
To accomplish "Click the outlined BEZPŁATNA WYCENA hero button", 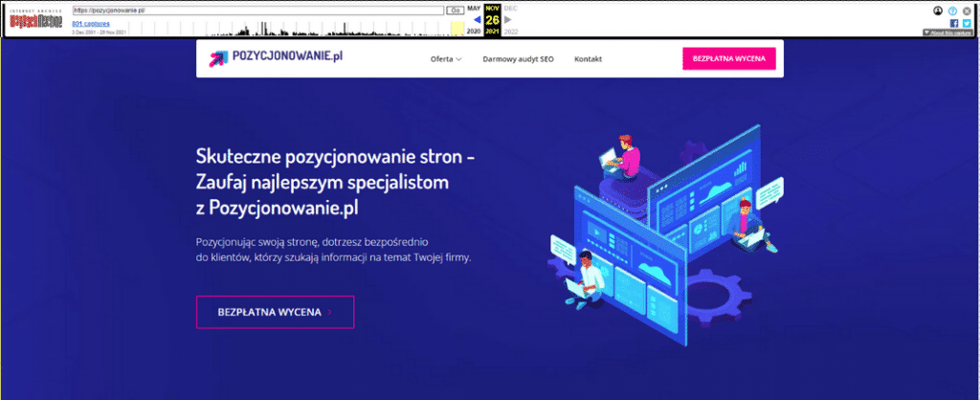I will click(275, 312).
